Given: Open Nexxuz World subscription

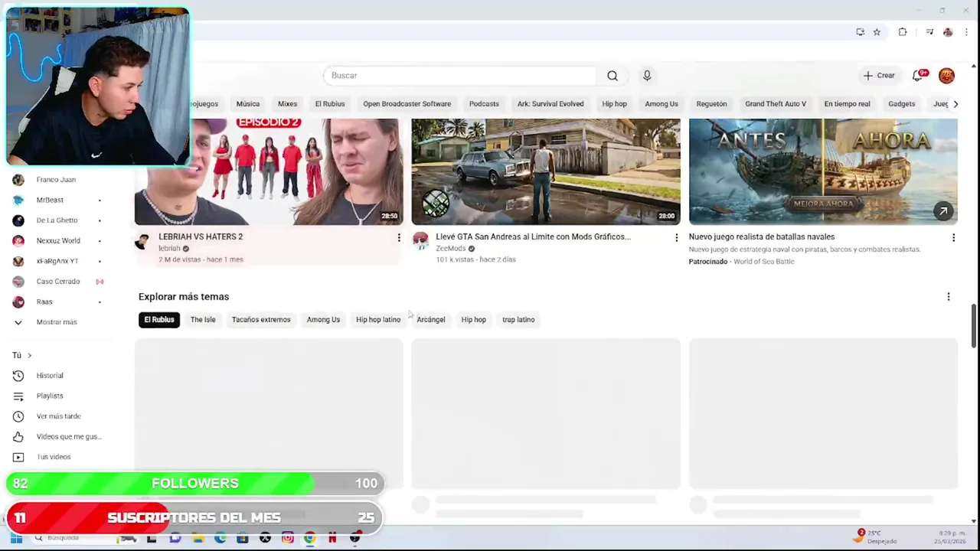Looking at the screenshot, I should [x=60, y=241].
